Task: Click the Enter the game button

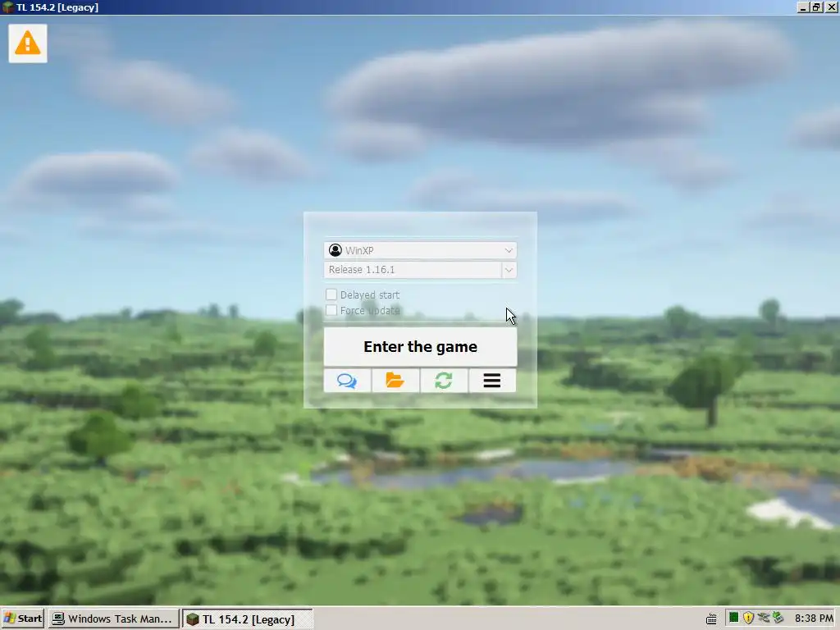Action: point(420,347)
